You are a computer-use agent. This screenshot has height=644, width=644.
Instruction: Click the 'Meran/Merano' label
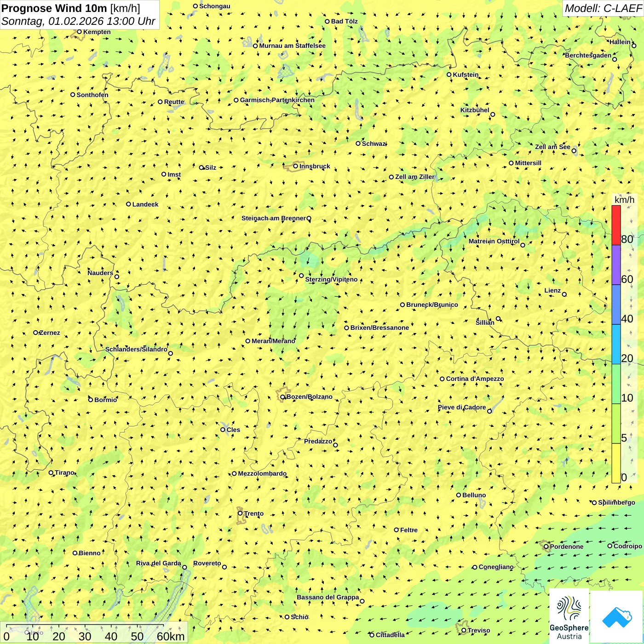(274, 341)
